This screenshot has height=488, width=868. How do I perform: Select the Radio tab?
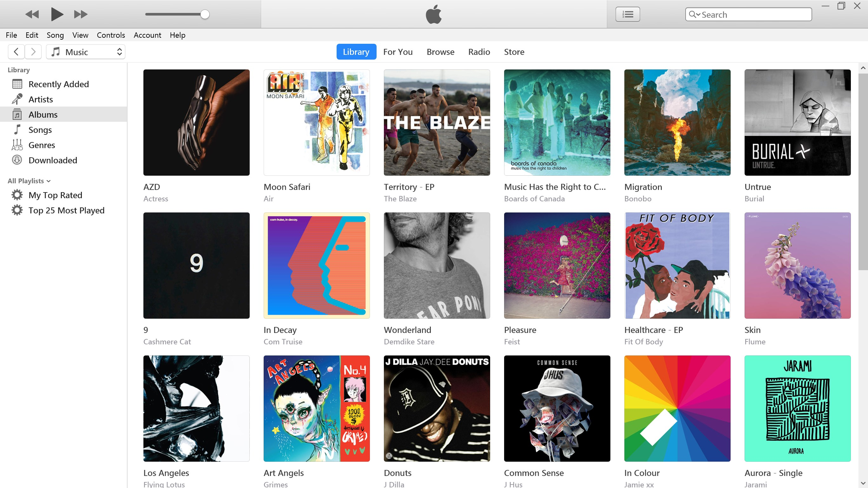[479, 52]
